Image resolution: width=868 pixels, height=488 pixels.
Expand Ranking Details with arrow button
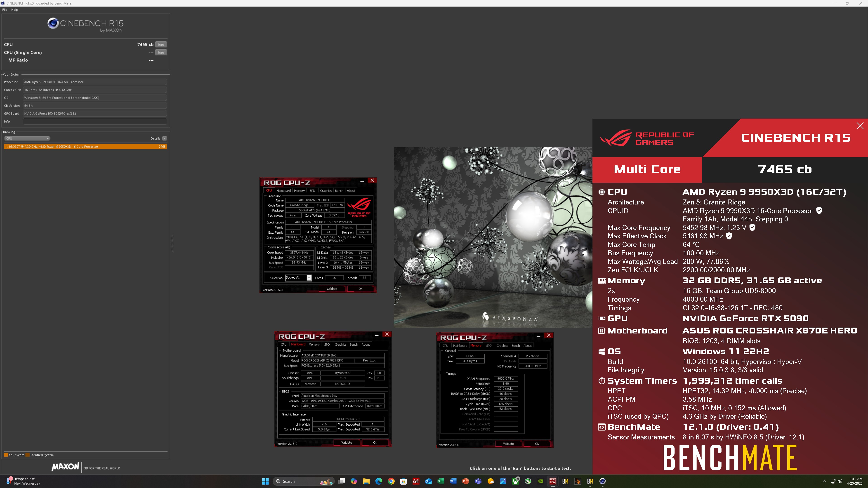tap(164, 138)
